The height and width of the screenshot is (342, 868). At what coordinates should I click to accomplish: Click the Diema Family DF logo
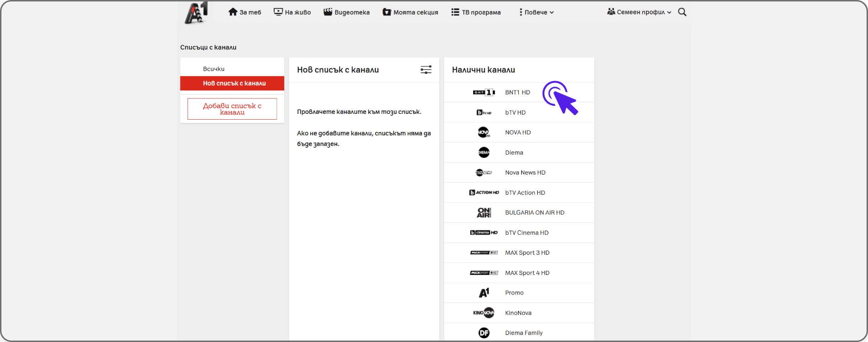[484, 333]
